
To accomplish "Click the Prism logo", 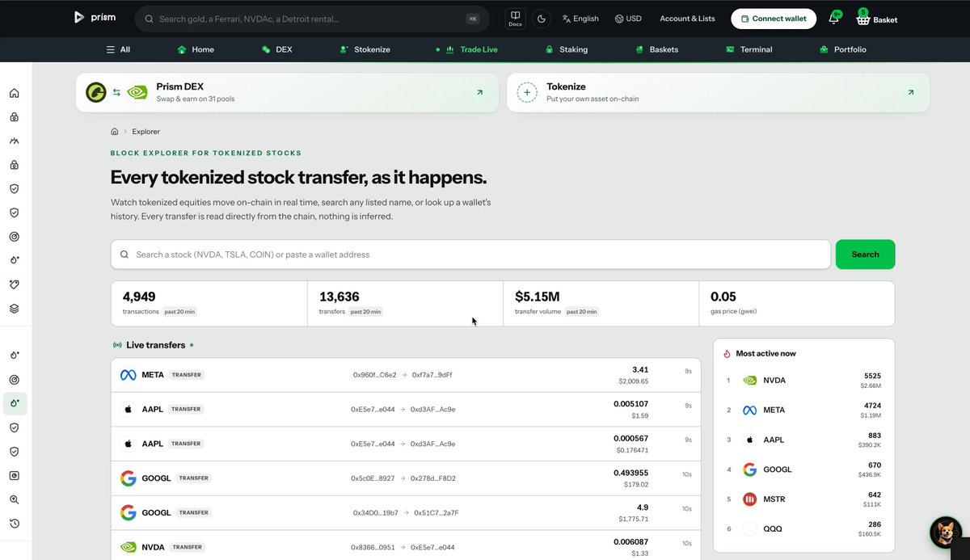I will (95, 17).
